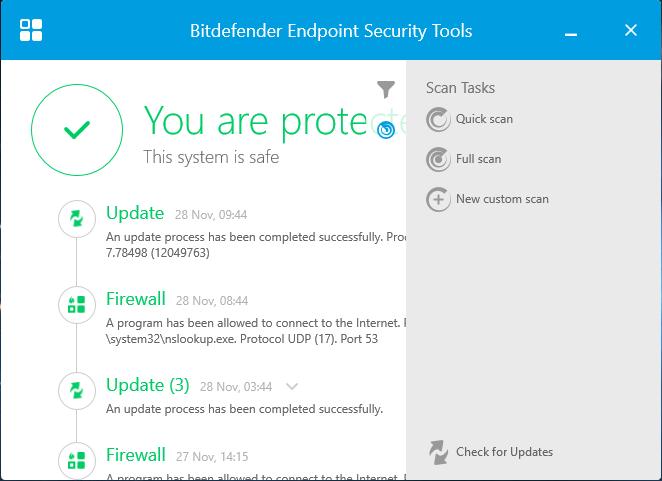Open the modules grid icon in the header
The image size is (662, 481).
point(31,30)
